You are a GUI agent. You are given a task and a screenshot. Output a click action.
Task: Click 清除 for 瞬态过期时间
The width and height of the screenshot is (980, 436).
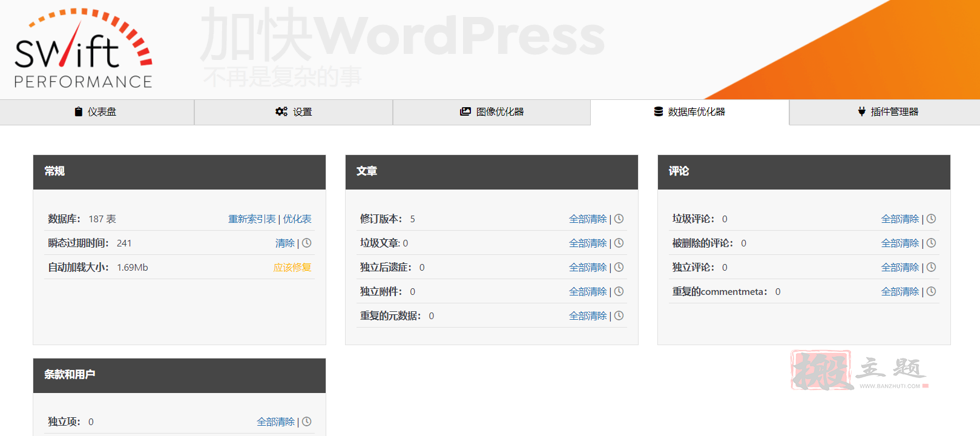285,243
